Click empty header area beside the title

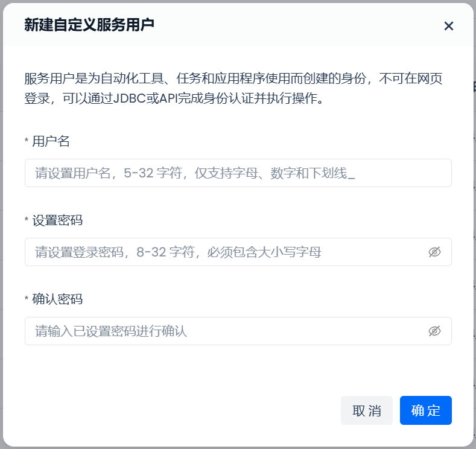point(302,25)
